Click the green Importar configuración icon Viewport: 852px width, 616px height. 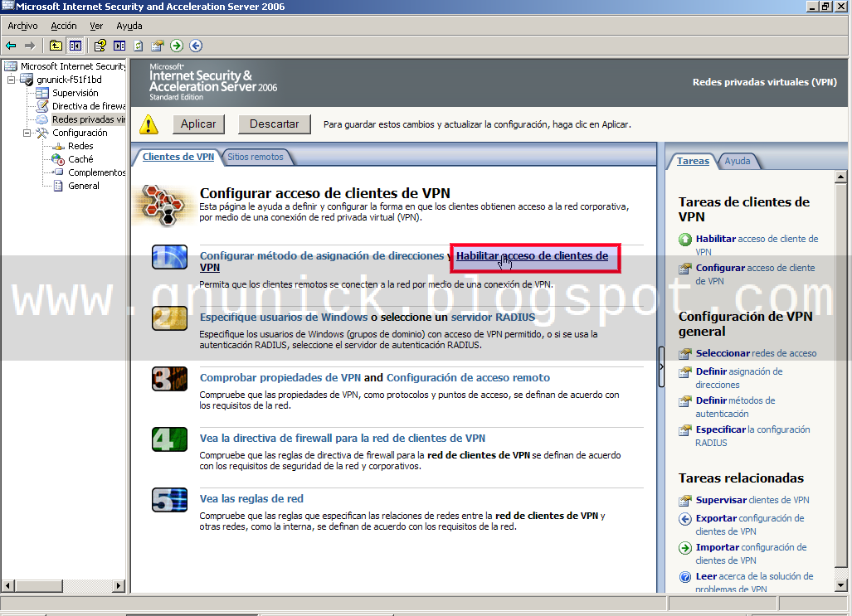pyautogui.click(x=685, y=548)
